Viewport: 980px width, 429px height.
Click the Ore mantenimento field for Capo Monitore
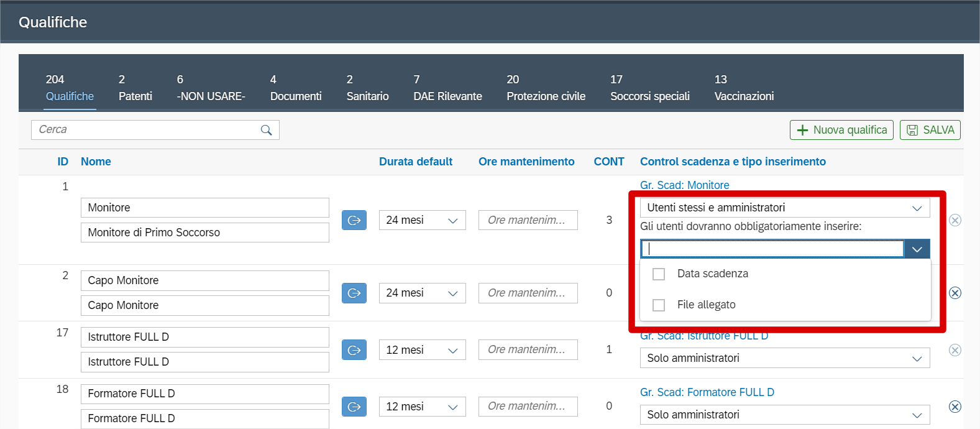click(x=528, y=293)
